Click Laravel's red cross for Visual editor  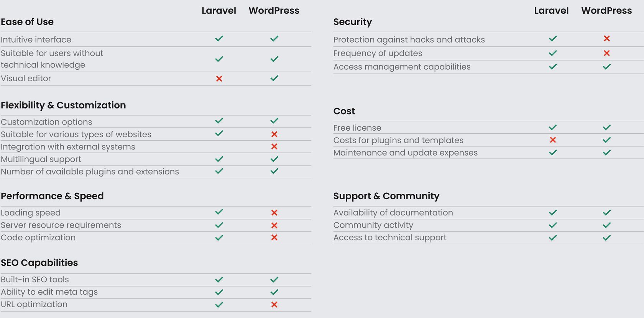pyautogui.click(x=219, y=79)
